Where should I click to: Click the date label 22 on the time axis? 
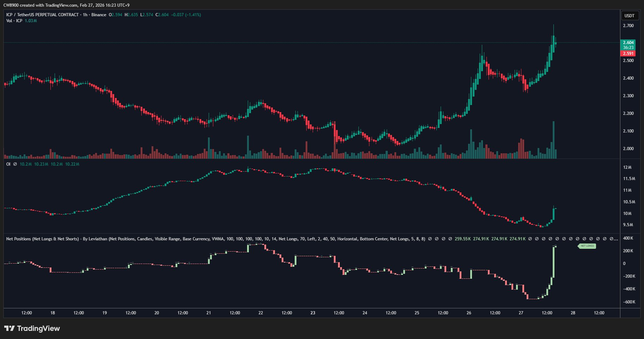pos(260,313)
